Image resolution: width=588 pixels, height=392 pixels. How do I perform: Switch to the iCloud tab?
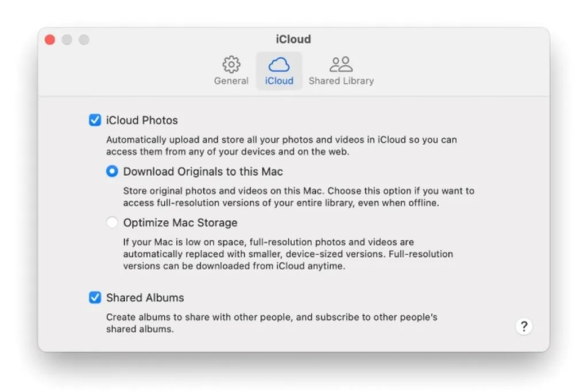(279, 70)
